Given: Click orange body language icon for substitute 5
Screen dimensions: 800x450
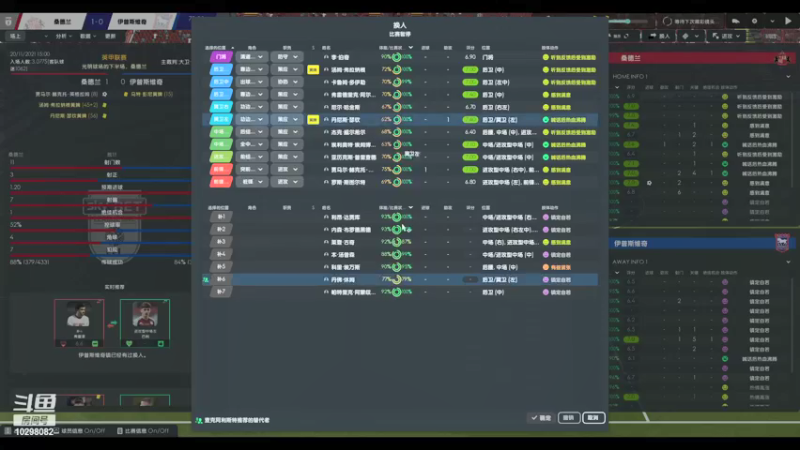Looking at the screenshot, I should [x=545, y=267].
